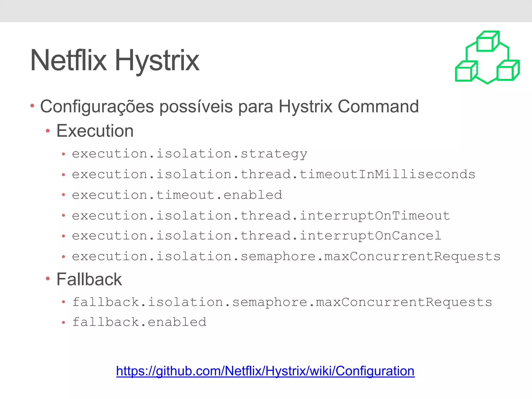
Task: Select 'fallback.isolation.semaphore.maxConcurrentRequests' line
Action: tap(282, 302)
